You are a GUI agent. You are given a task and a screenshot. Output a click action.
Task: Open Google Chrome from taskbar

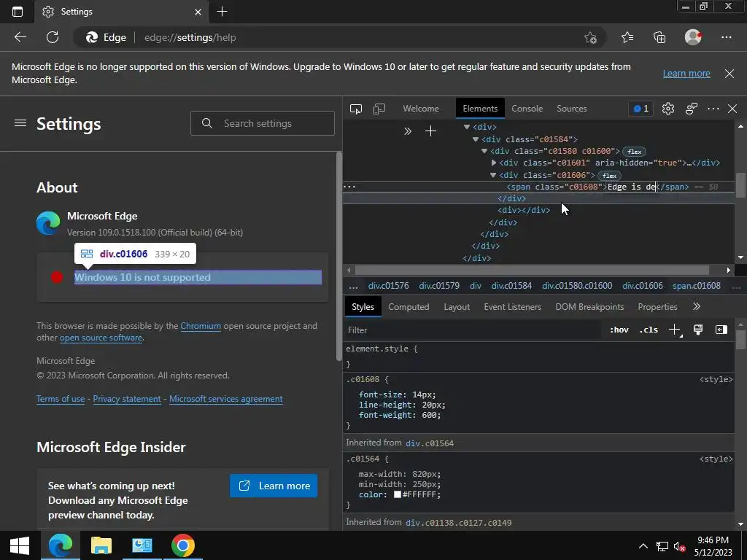point(183,545)
